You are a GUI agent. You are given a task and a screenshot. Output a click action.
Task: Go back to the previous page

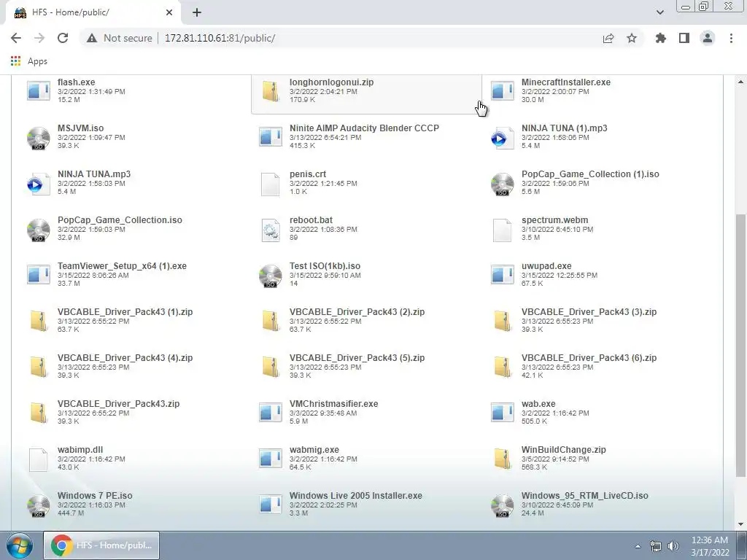[x=16, y=38]
